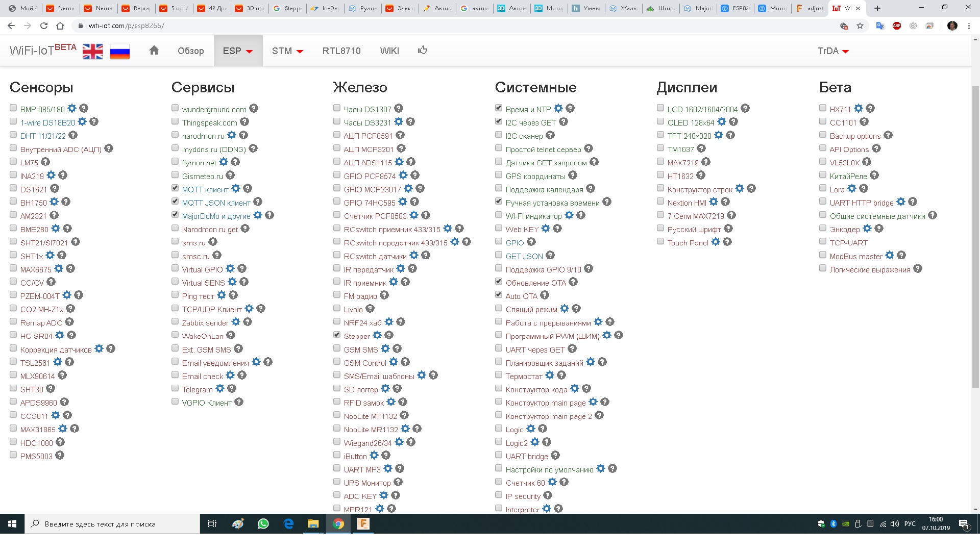
Task: Open settings gear next to Stepper
Action: click(377, 335)
